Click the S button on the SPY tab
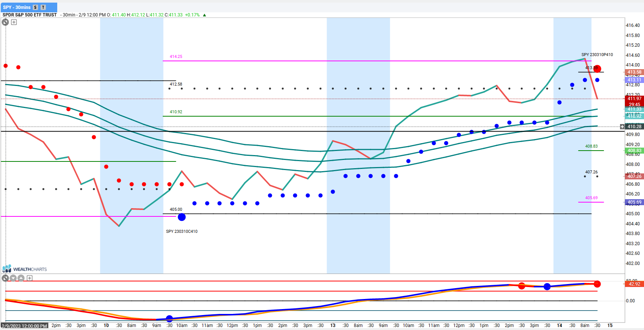The height and width of the screenshot is (330, 644). point(36,7)
